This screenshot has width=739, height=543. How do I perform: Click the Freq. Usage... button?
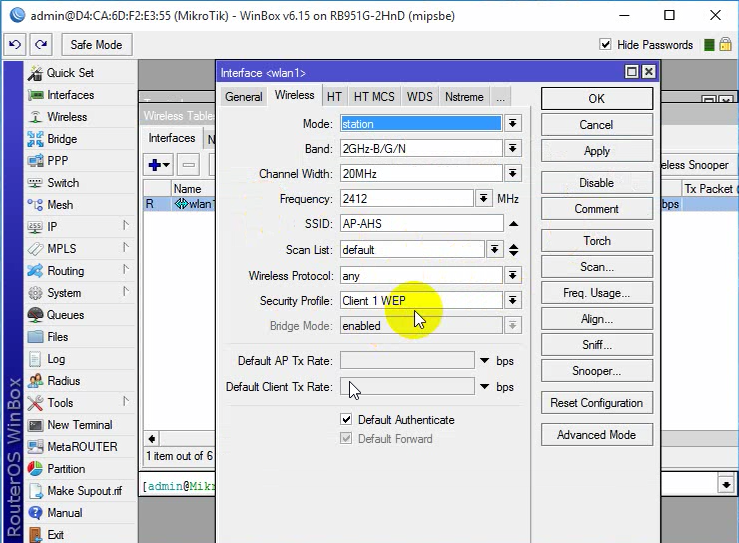(597, 293)
